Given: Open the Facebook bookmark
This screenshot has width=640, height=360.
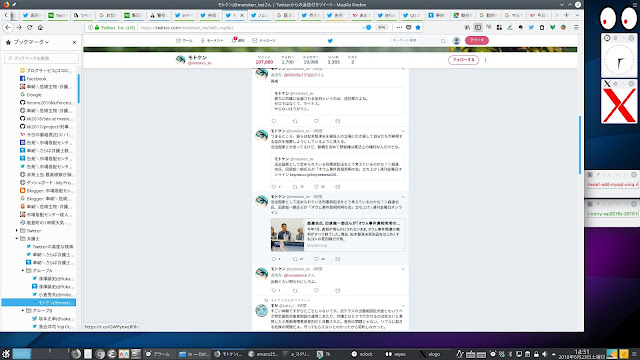Looking at the screenshot, I should tap(36, 78).
